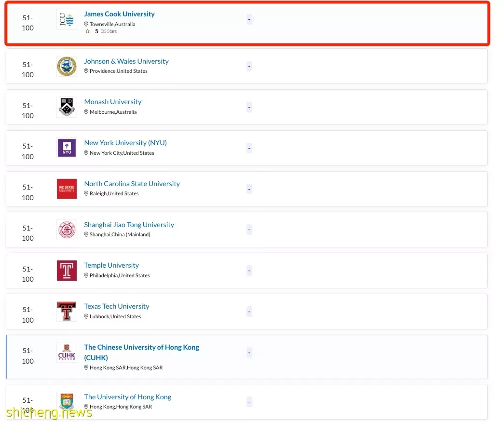Click the score dash for North Carolina State

click(x=249, y=189)
